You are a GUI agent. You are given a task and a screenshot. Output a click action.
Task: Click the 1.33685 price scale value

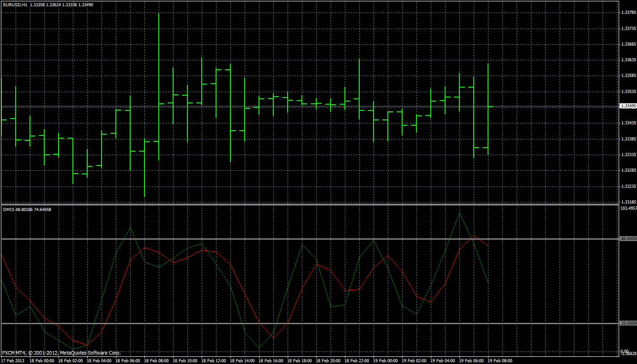tap(629, 44)
